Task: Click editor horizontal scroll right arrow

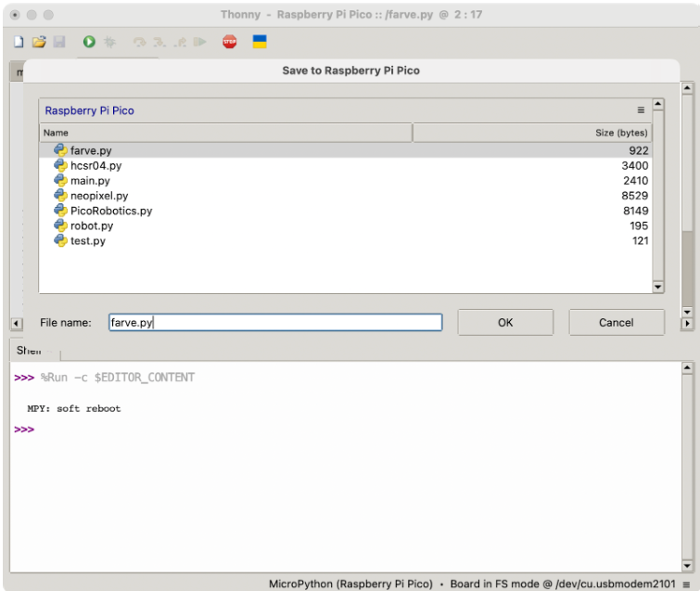Action: 687,323
